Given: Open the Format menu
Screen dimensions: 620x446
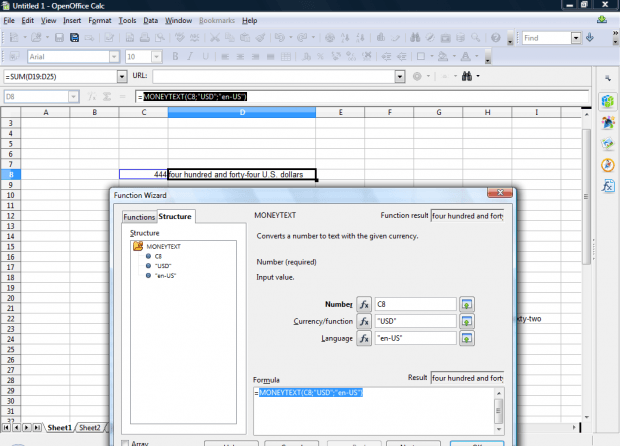Looking at the screenshot, I should (x=100, y=21).
